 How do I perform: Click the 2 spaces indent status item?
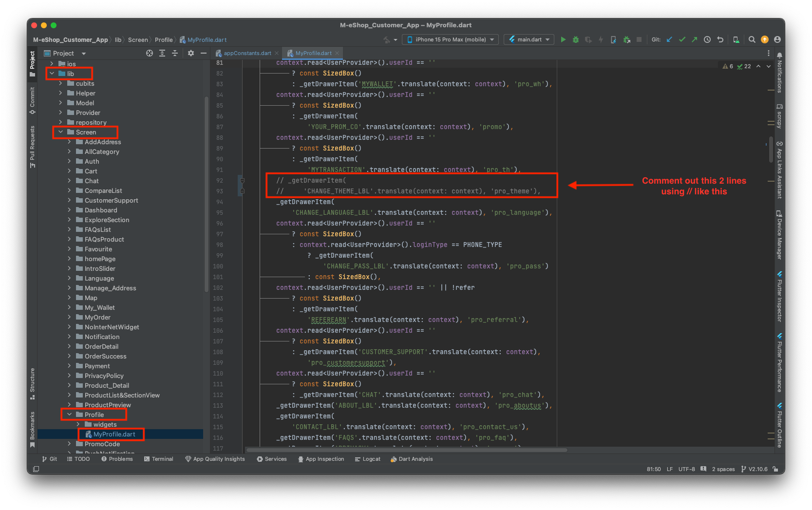723,469
